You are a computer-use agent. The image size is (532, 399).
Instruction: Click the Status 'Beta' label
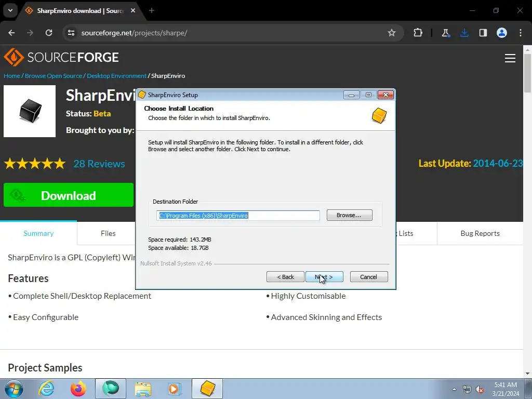click(x=102, y=113)
